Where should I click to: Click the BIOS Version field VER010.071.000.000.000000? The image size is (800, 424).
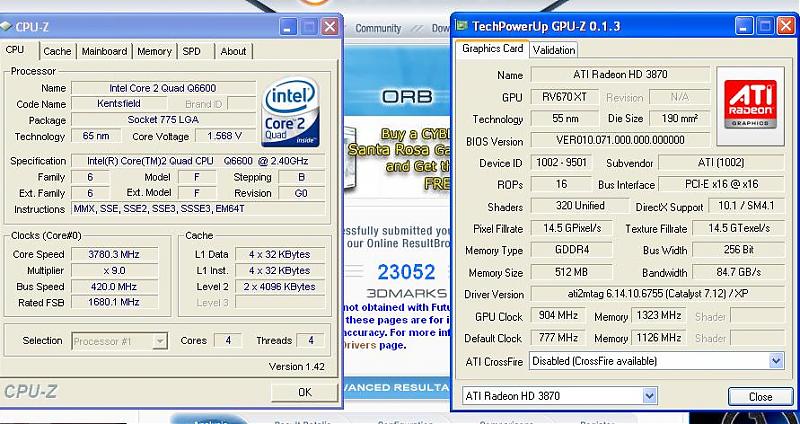pos(620,139)
